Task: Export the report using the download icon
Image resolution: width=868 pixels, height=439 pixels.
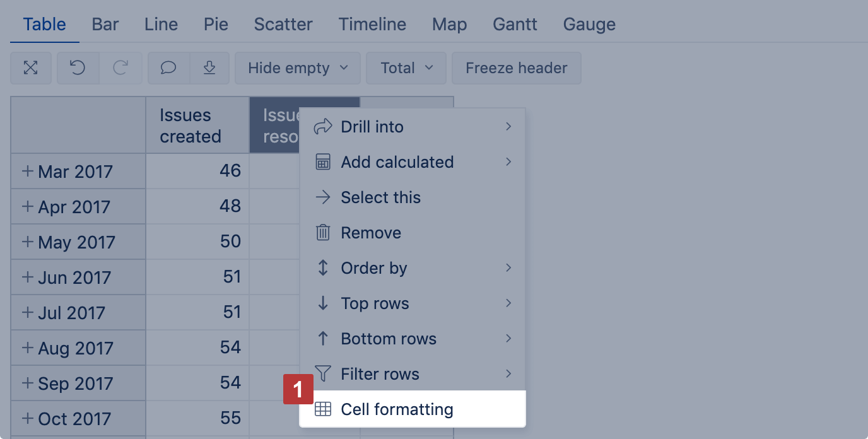Action: pyautogui.click(x=209, y=67)
